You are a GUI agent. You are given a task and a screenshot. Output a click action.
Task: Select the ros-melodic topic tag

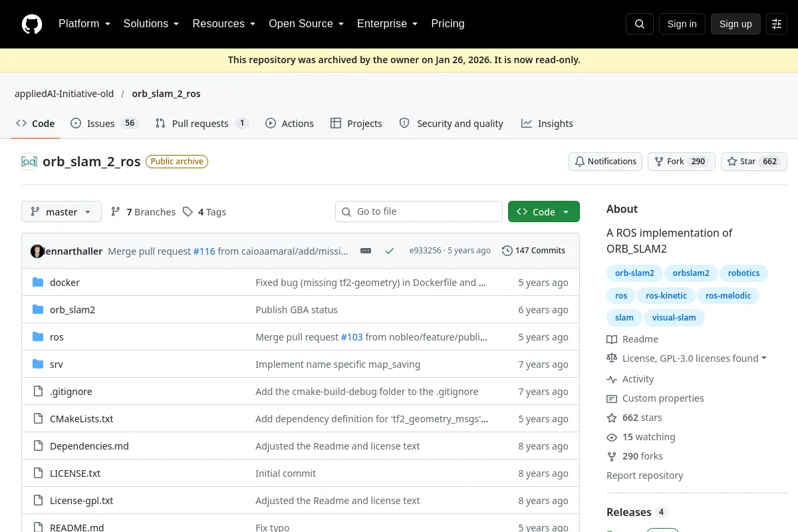click(x=728, y=295)
